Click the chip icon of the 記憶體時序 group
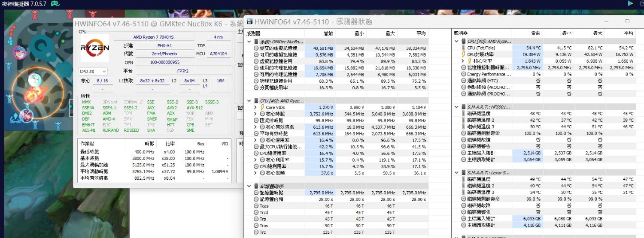The height and width of the screenshot is (238, 644). click(x=256, y=186)
